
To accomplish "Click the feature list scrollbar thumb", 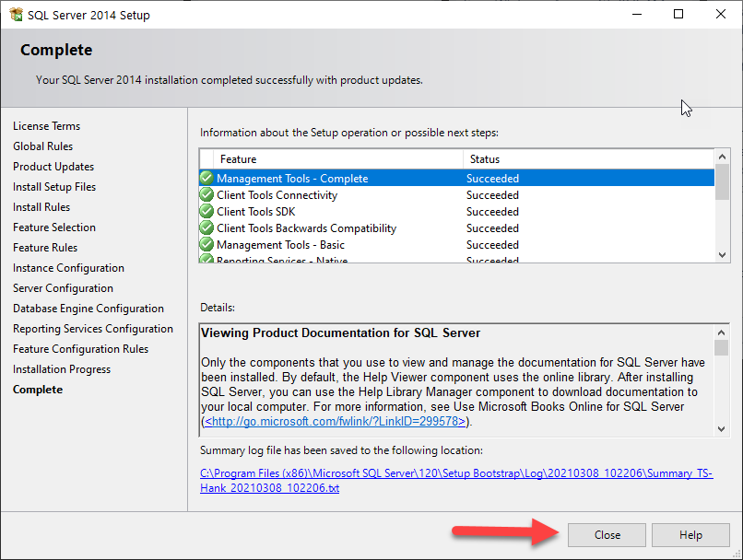I will [722, 181].
